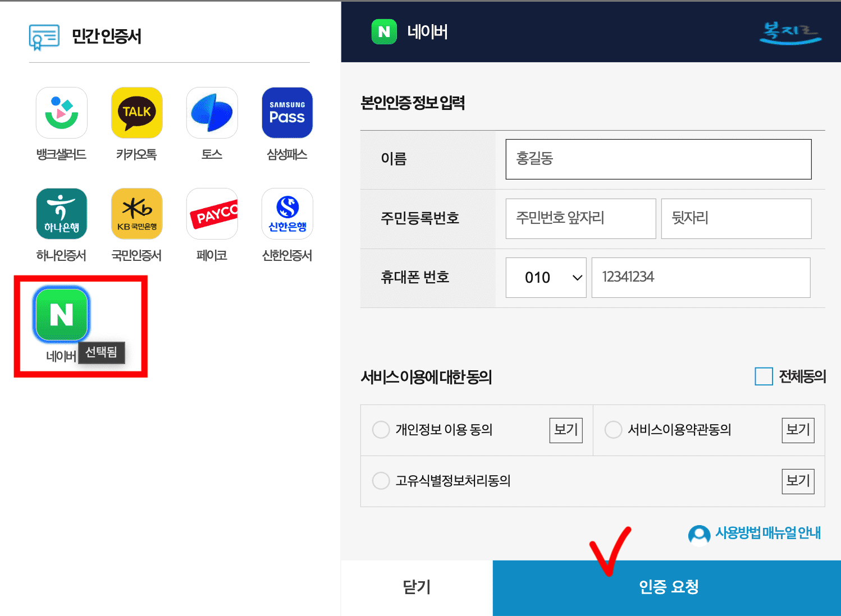Select the 고유식별정보처리동의 radio button
The width and height of the screenshot is (841, 616).
[381, 481]
